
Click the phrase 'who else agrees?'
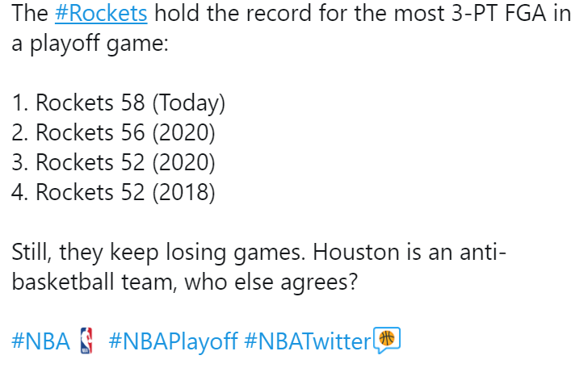tap(271, 282)
